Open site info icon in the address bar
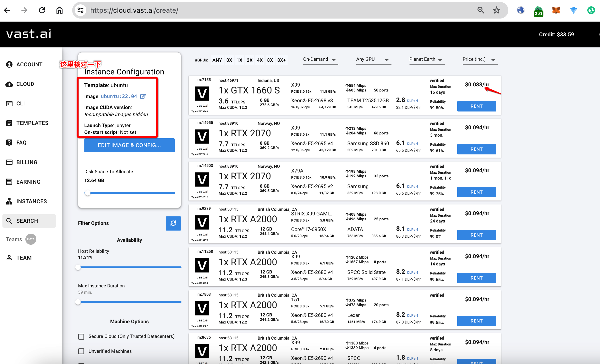 pyautogui.click(x=80, y=10)
